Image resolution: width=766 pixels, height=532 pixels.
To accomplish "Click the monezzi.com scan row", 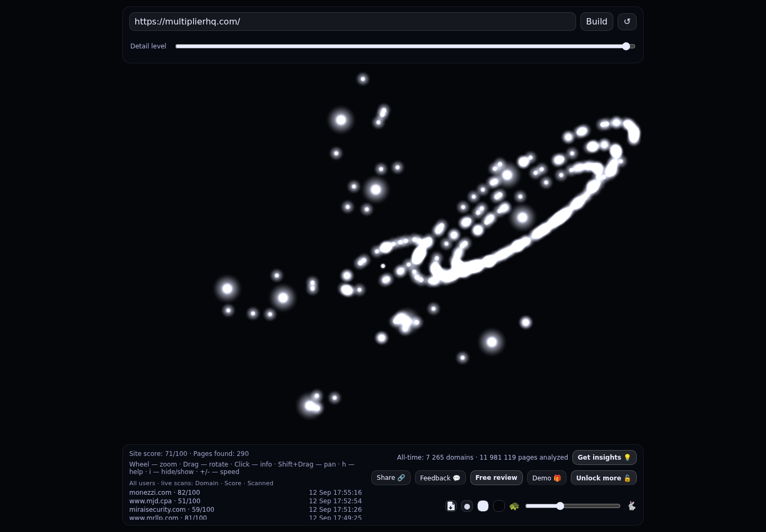I will click(x=245, y=493).
